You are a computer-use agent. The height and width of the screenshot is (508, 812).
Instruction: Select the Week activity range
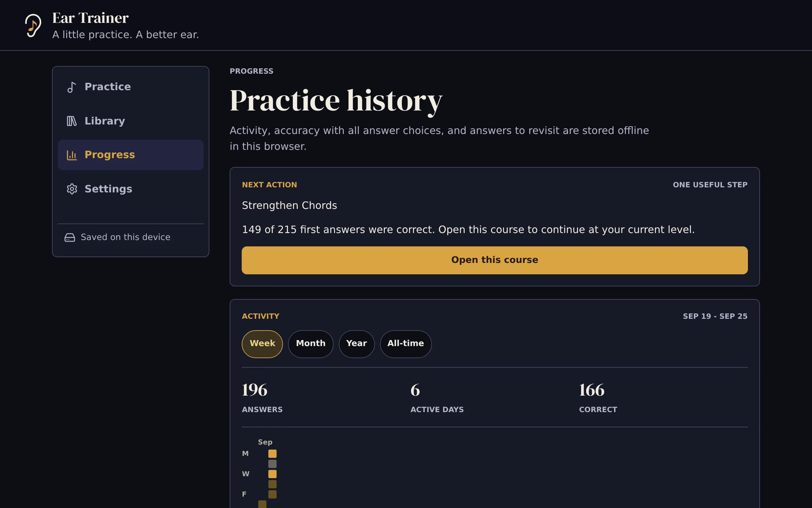(262, 344)
